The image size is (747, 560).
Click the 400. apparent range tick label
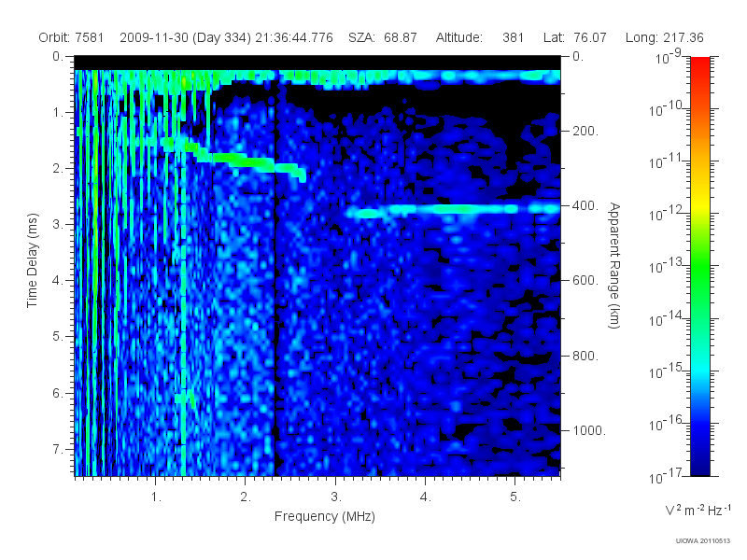585,205
